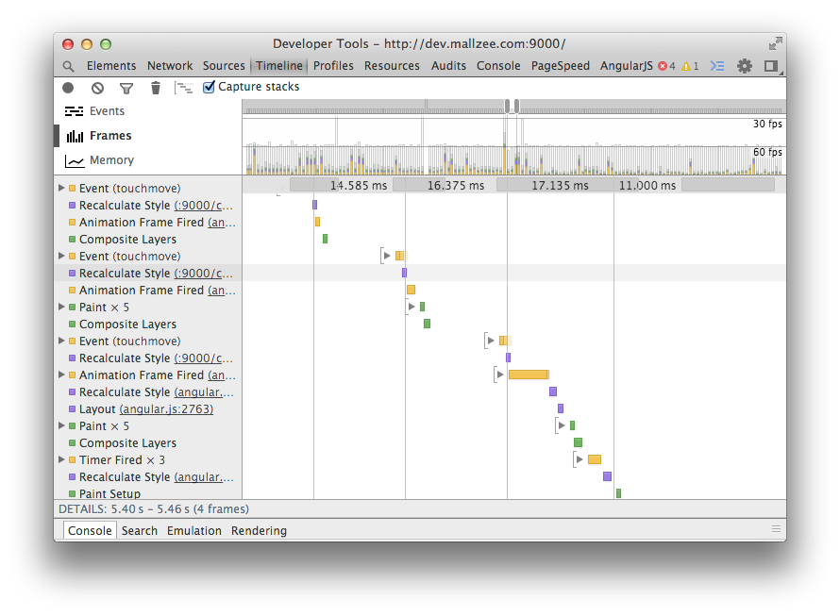Image resolution: width=840 pixels, height=616 pixels.
Task: Open the Resources tab
Action: pyautogui.click(x=392, y=66)
